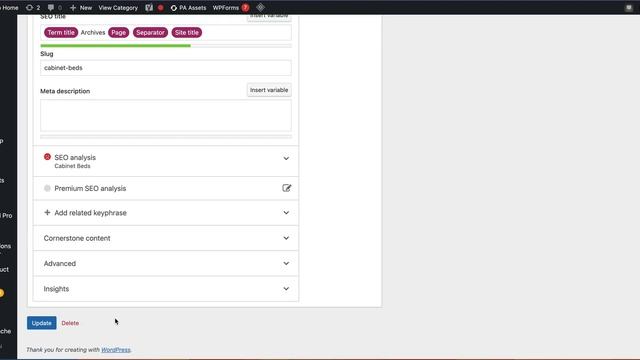Click the Delete link
Image resolution: width=640 pixels, height=360 pixels.
(x=70, y=323)
